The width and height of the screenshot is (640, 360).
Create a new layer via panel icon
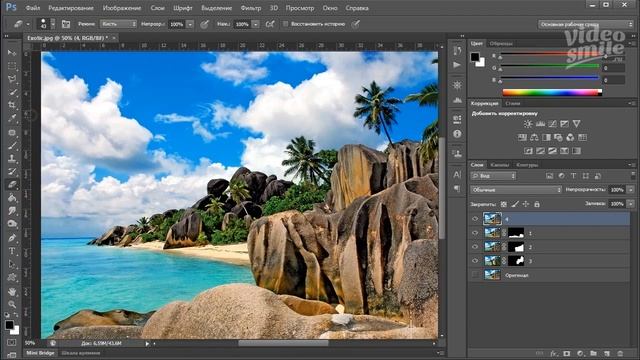point(607,353)
